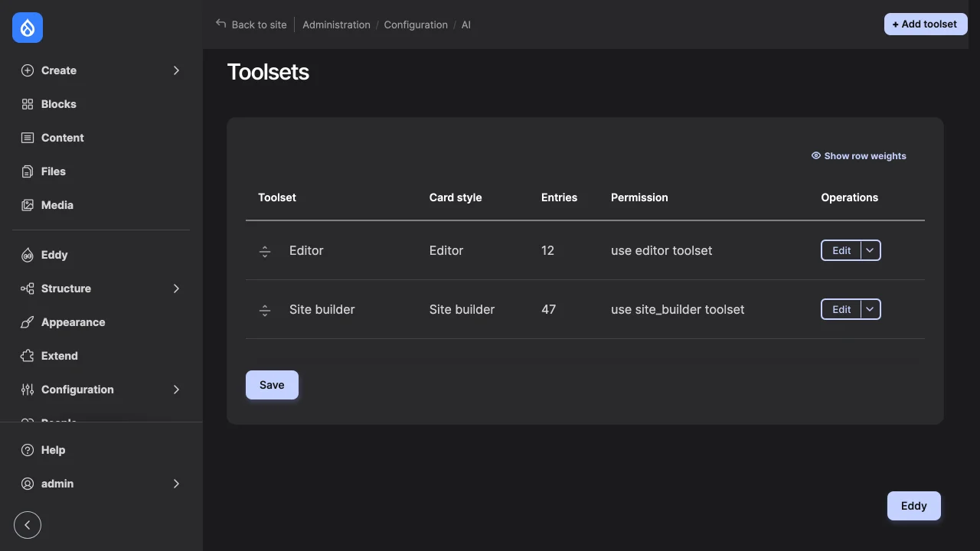Toggle Show row weights

point(858,156)
